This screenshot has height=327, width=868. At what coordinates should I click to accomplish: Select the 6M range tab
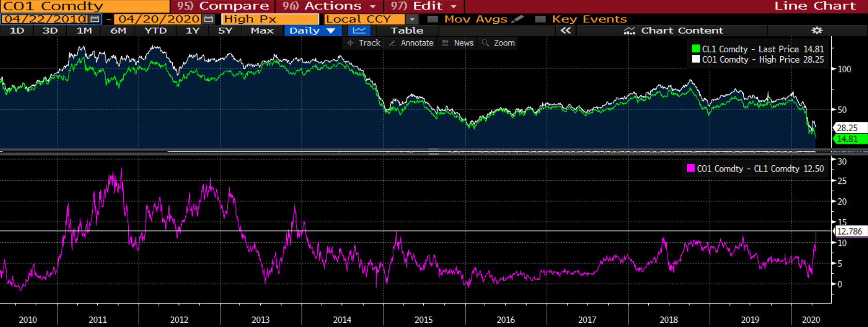118,30
